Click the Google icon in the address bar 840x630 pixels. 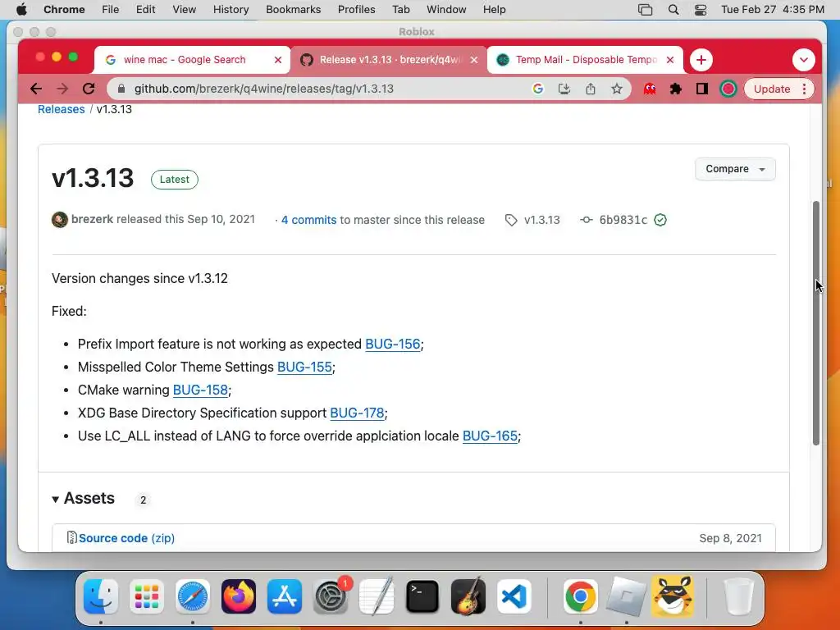(538, 89)
